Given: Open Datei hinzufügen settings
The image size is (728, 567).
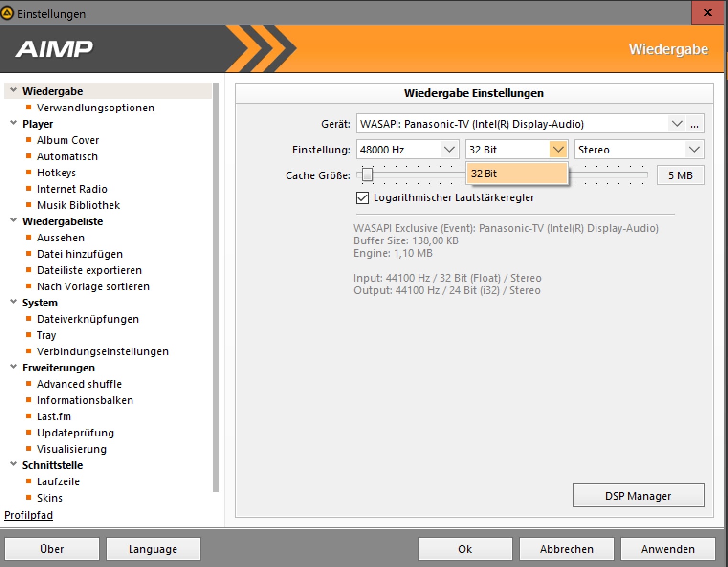Looking at the screenshot, I should [x=80, y=254].
